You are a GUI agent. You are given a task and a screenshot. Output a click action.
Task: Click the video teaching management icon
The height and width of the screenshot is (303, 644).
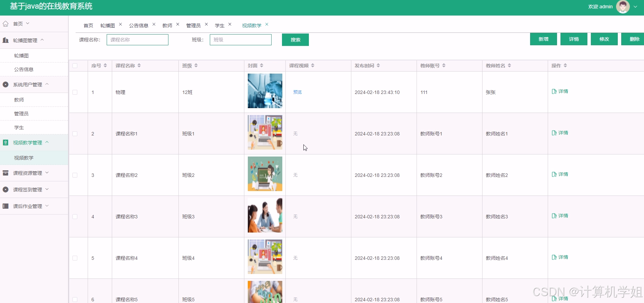pyautogui.click(x=6, y=142)
